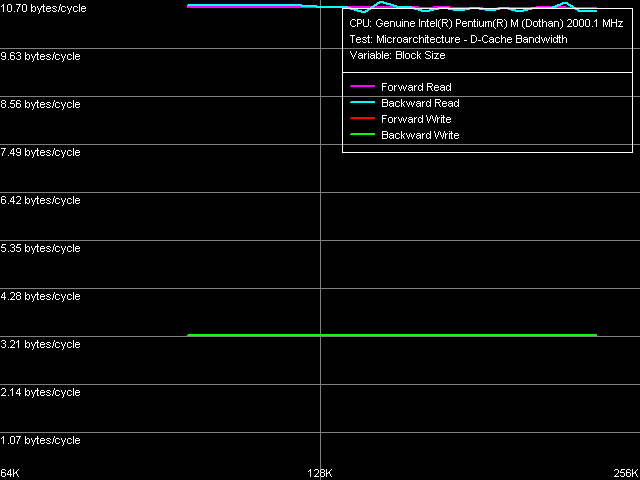Click the Backward Write green legend swatch
The height and width of the screenshot is (480, 640).
tap(362, 134)
